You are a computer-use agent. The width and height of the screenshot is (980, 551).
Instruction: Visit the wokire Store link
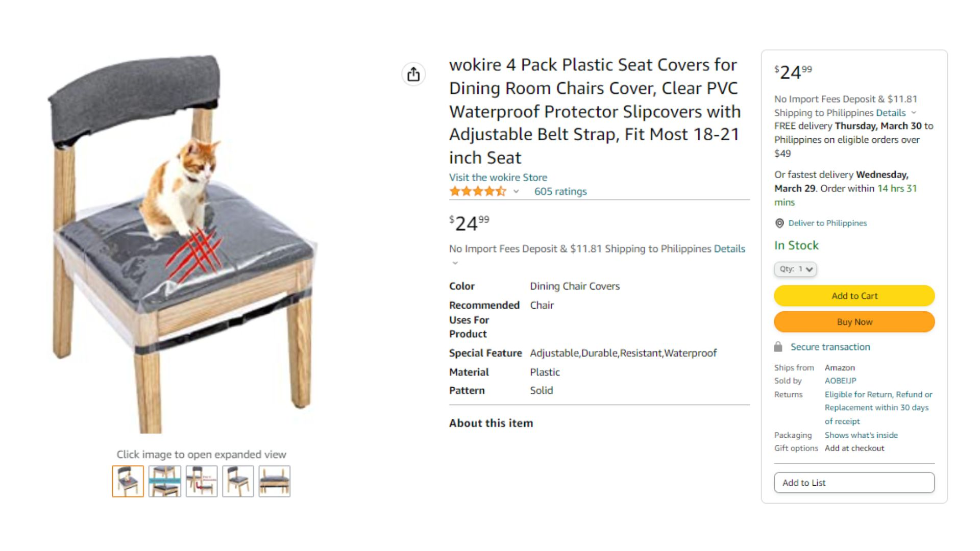[498, 178]
